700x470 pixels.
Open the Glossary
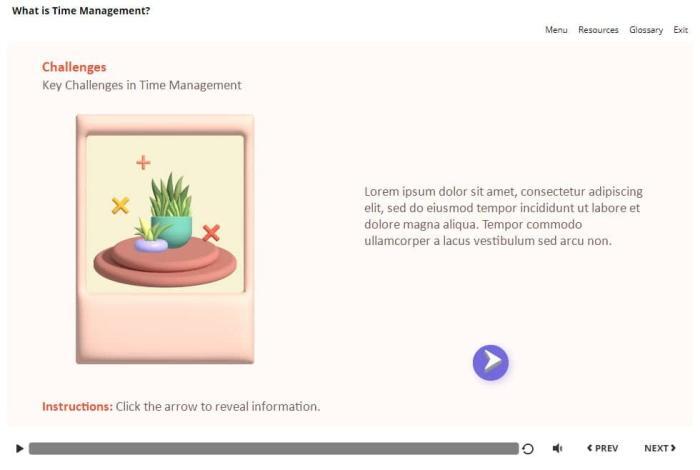646,30
